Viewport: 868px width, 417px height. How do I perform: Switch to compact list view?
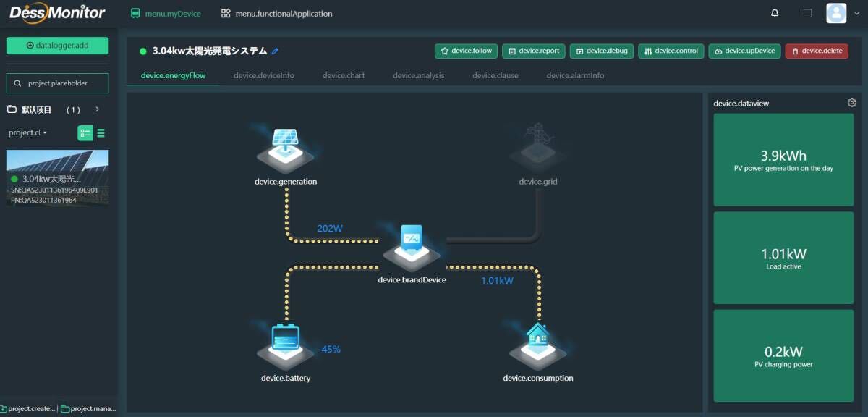click(x=101, y=133)
